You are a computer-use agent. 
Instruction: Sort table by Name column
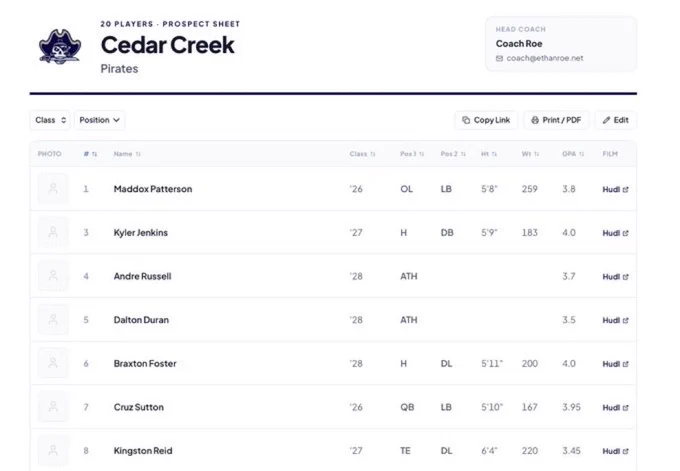(127, 154)
